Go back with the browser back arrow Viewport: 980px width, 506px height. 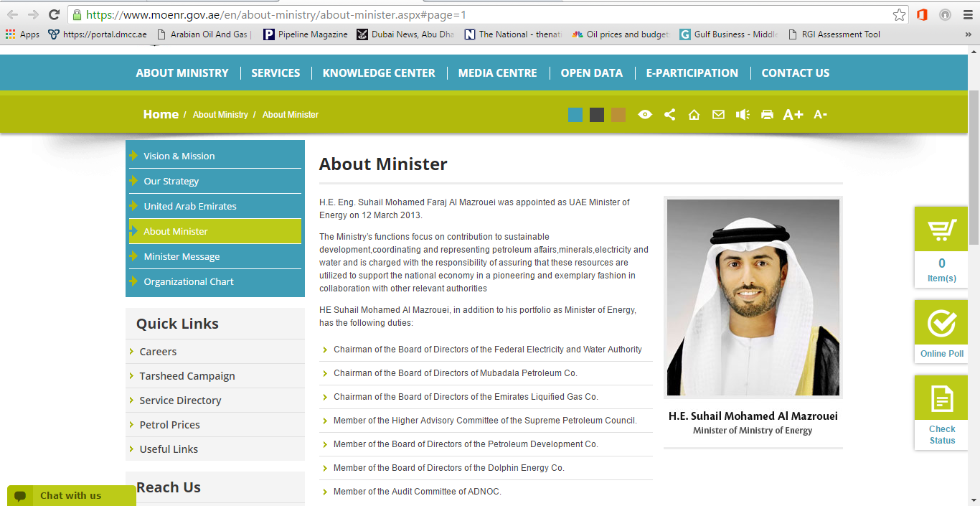[12, 14]
